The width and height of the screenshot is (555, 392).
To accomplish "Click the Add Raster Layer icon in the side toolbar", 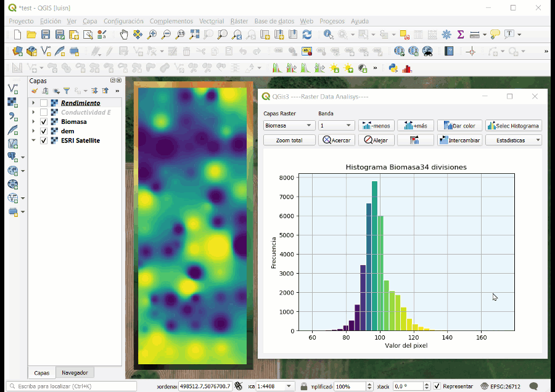I will (x=13, y=102).
